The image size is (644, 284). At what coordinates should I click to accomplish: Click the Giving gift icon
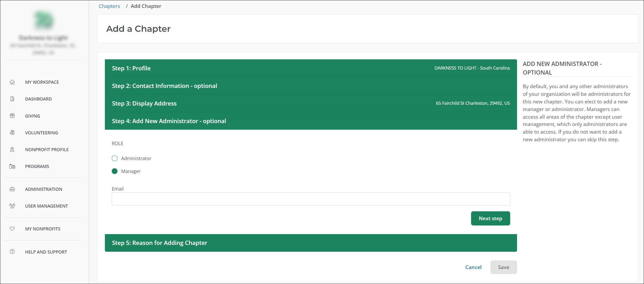coord(12,116)
